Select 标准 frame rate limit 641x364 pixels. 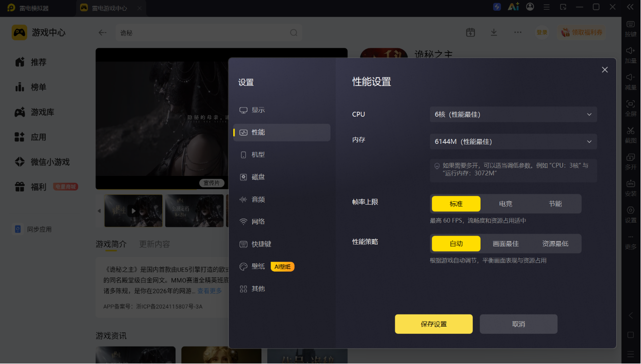[x=456, y=204]
